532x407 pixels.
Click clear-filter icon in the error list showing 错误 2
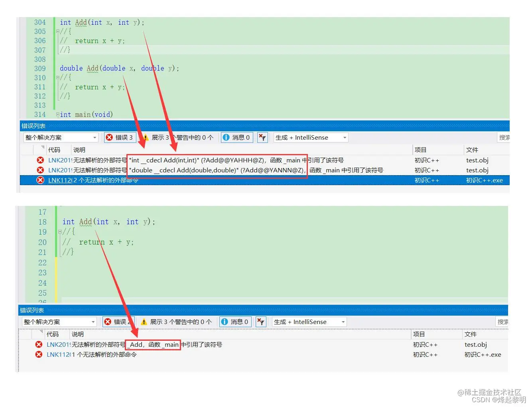tap(261, 322)
